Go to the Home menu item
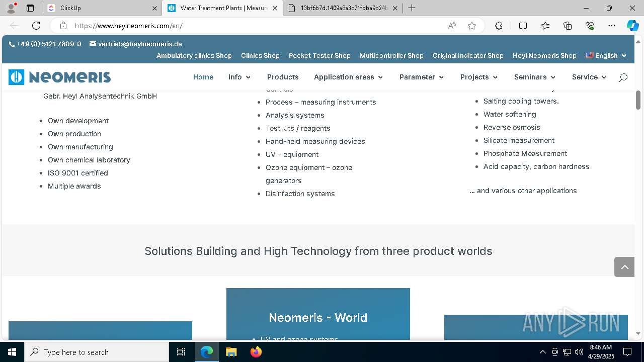This screenshot has width=644, height=362. click(x=203, y=77)
